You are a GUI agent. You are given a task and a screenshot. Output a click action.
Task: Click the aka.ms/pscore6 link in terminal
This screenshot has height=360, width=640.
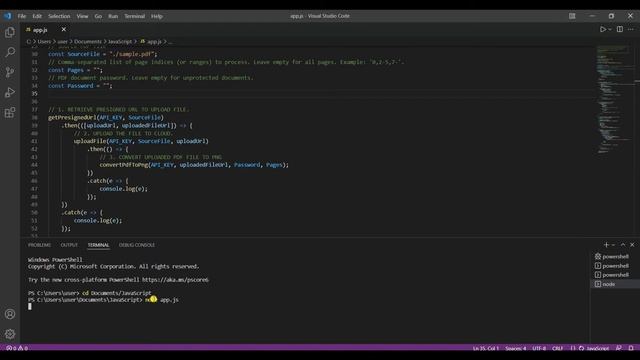tap(175, 280)
